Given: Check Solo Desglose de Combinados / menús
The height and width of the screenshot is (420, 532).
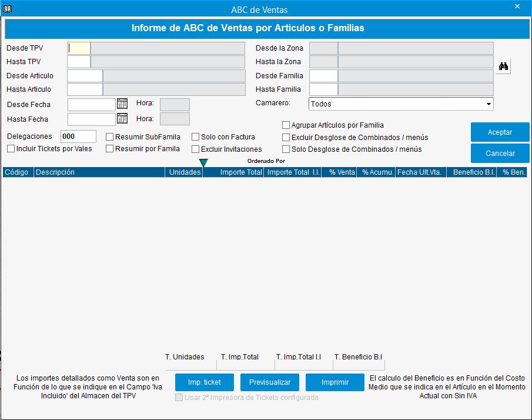Looking at the screenshot, I should click(x=286, y=149).
